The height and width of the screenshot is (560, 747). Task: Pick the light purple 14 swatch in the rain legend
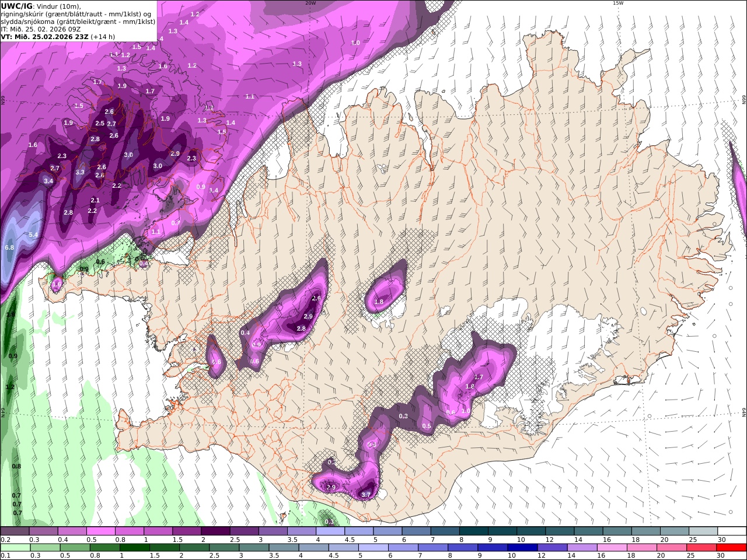pyautogui.click(x=582, y=548)
